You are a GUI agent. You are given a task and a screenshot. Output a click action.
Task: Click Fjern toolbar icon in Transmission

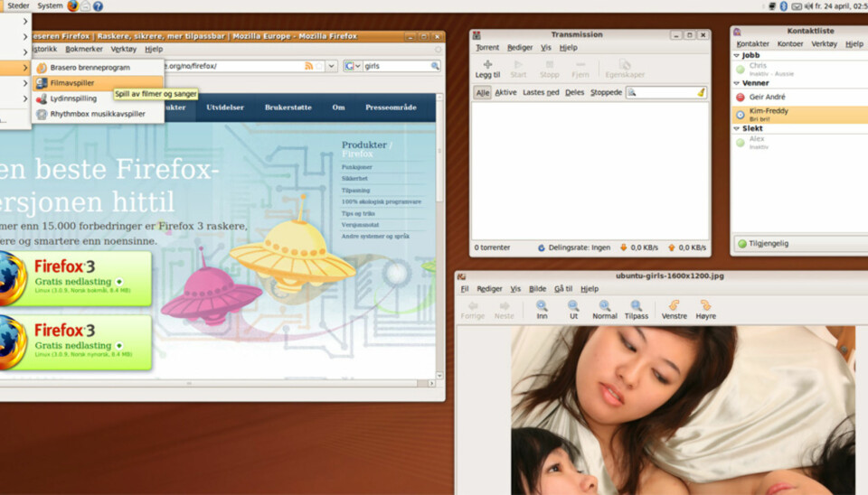(x=580, y=70)
